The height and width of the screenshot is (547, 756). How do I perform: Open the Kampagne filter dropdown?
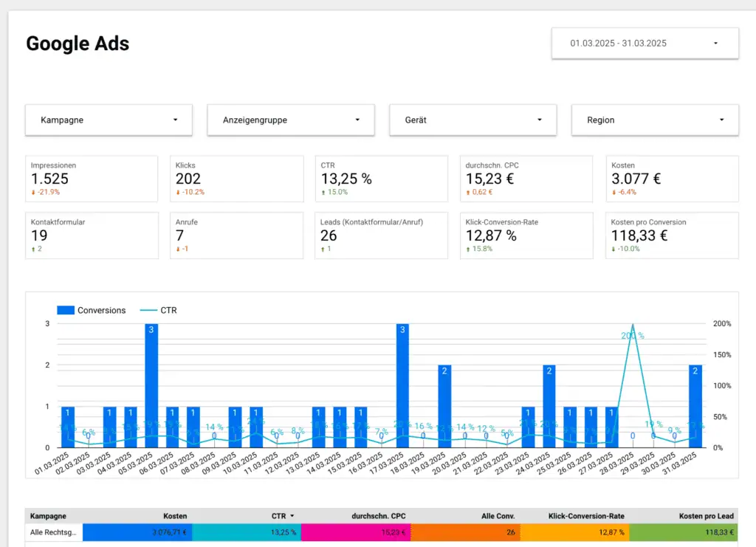point(109,120)
